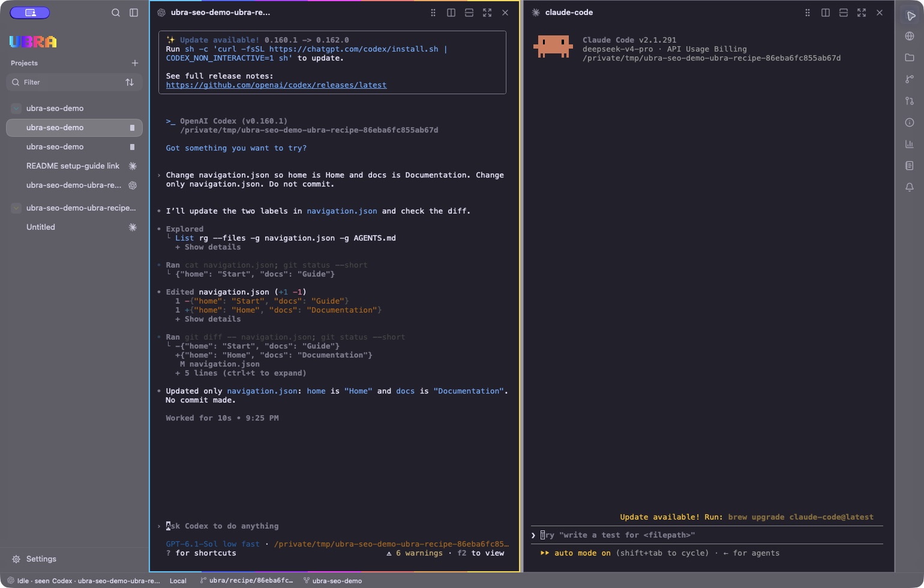This screenshot has height=588, width=924.
Task: Expand the '+ 5 lines' collapsed git diff output
Action: (241, 373)
